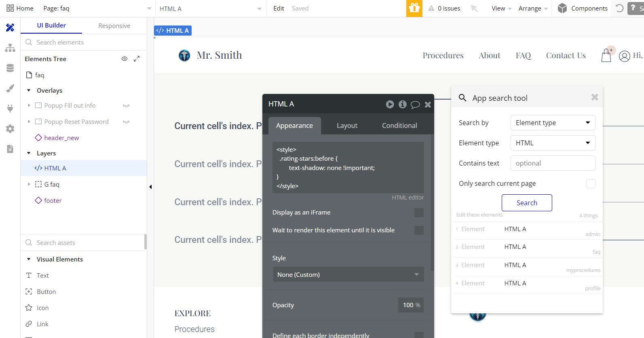Switch to the Responsive tab

[x=114, y=26]
